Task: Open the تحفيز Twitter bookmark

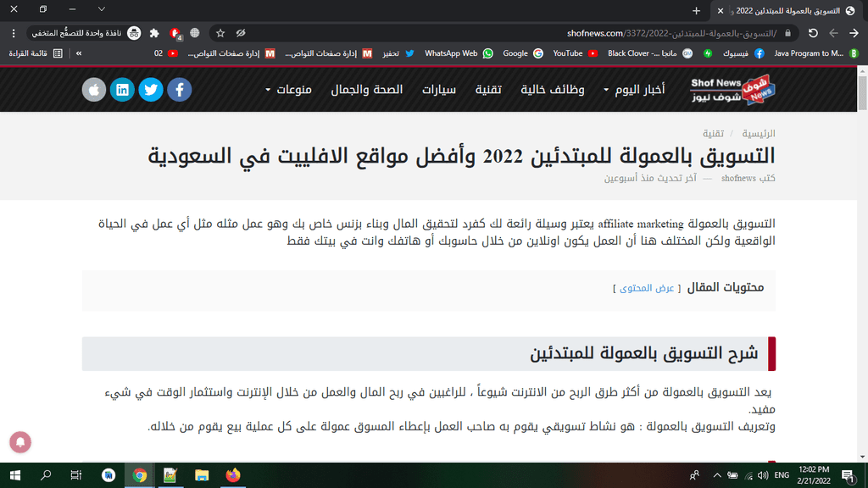Action: click(x=398, y=53)
